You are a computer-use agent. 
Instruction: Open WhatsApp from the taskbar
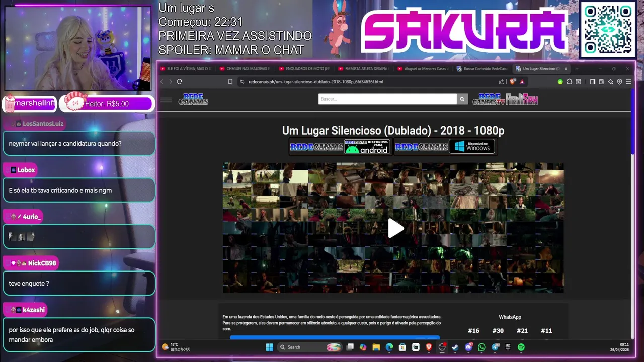(481, 347)
